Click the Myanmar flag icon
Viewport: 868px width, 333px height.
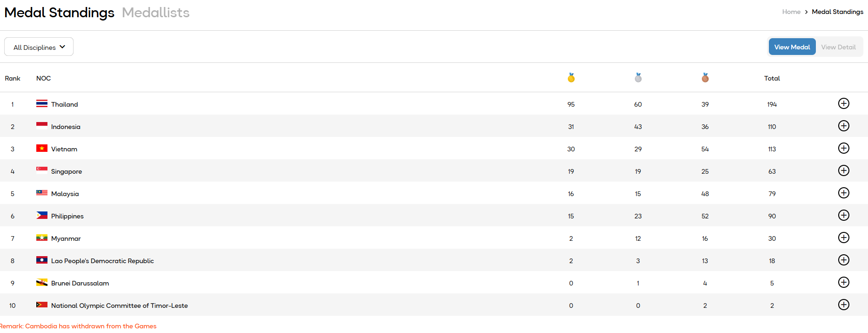(42, 238)
